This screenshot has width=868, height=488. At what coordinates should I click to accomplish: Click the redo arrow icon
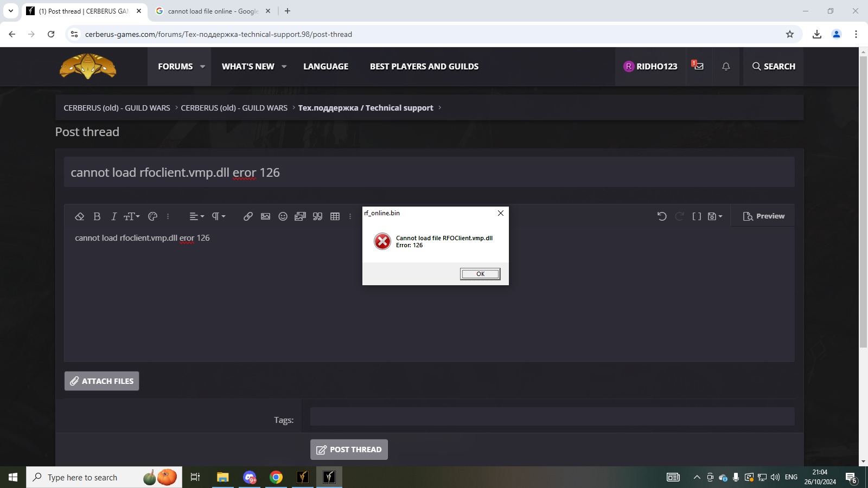point(679,216)
